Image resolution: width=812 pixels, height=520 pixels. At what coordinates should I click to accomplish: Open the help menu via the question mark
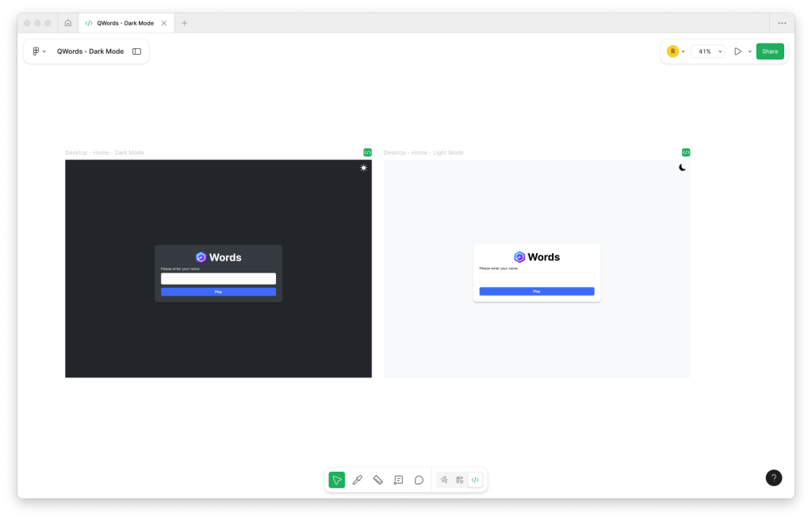(774, 478)
